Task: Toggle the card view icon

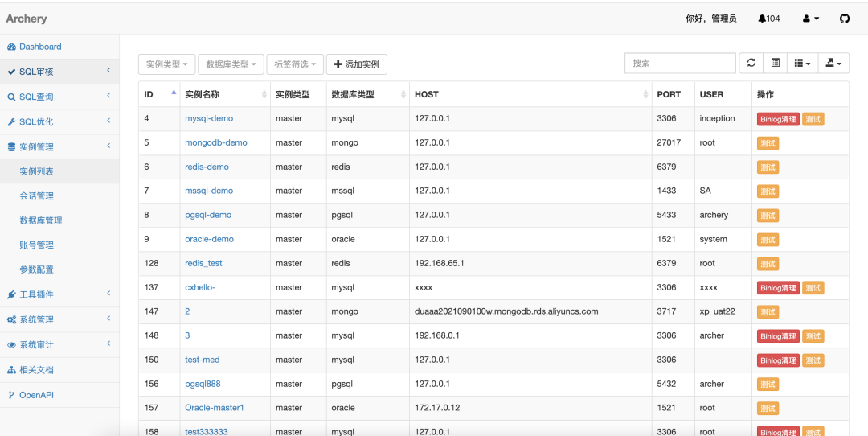Action: [776, 64]
